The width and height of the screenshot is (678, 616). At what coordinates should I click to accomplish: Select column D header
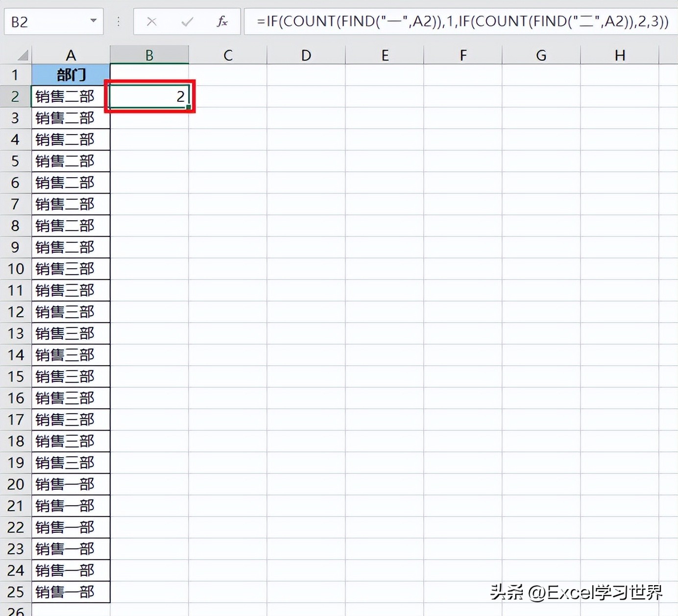(306, 55)
